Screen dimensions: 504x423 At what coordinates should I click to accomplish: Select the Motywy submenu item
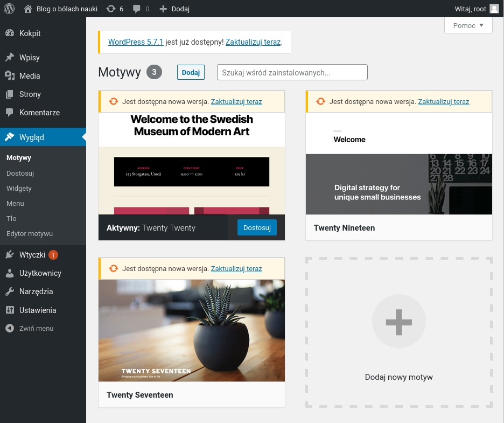(x=19, y=158)
